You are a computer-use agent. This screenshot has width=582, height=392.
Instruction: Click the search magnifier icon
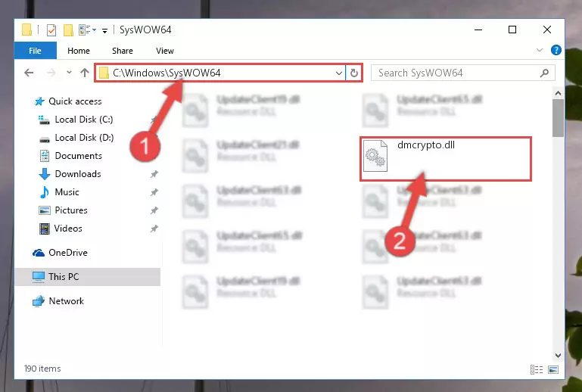pos(544,73)
